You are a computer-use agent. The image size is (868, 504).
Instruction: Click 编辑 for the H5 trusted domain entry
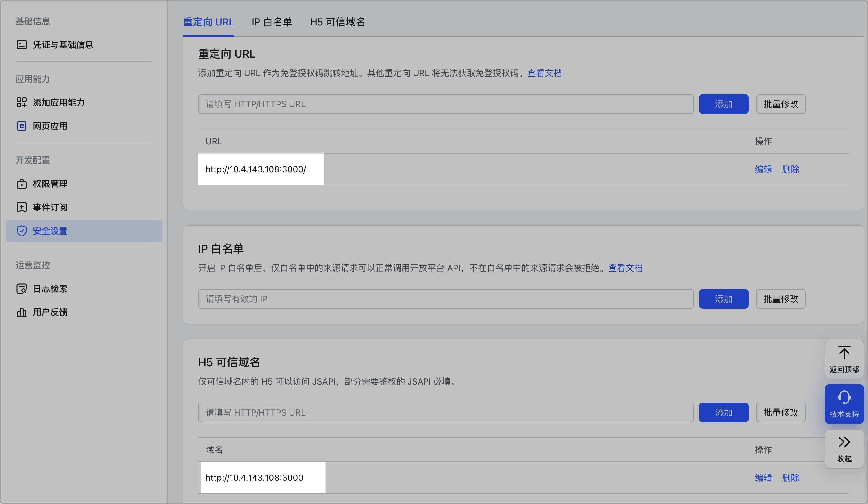pyautogui.click(x=763, y=477)
